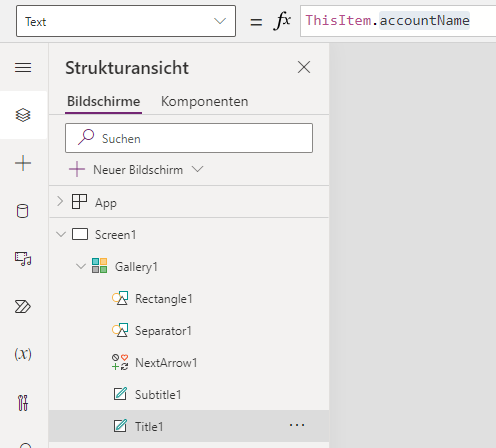Click the plus icon beside Neuer Bildschirm
496x448 pixels.
point(77,169)
